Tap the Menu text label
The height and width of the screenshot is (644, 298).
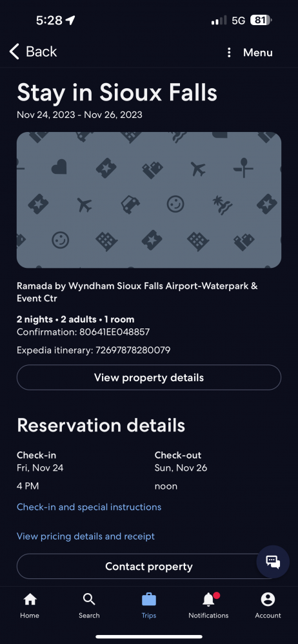(257, 53)
